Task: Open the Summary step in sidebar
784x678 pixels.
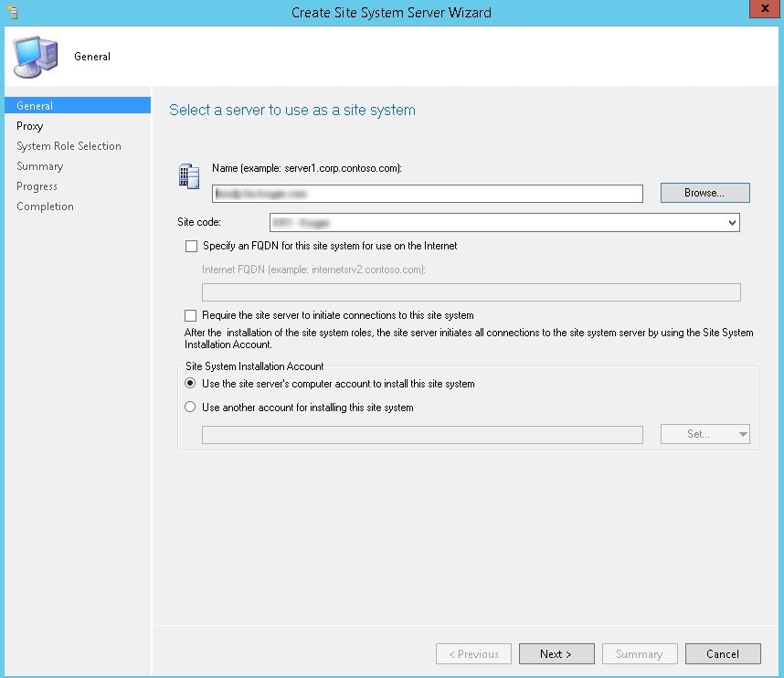Action: [40, 166]
